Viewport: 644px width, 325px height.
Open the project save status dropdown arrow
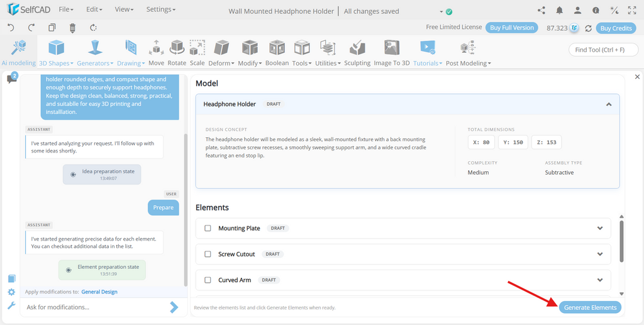point(441,11)
